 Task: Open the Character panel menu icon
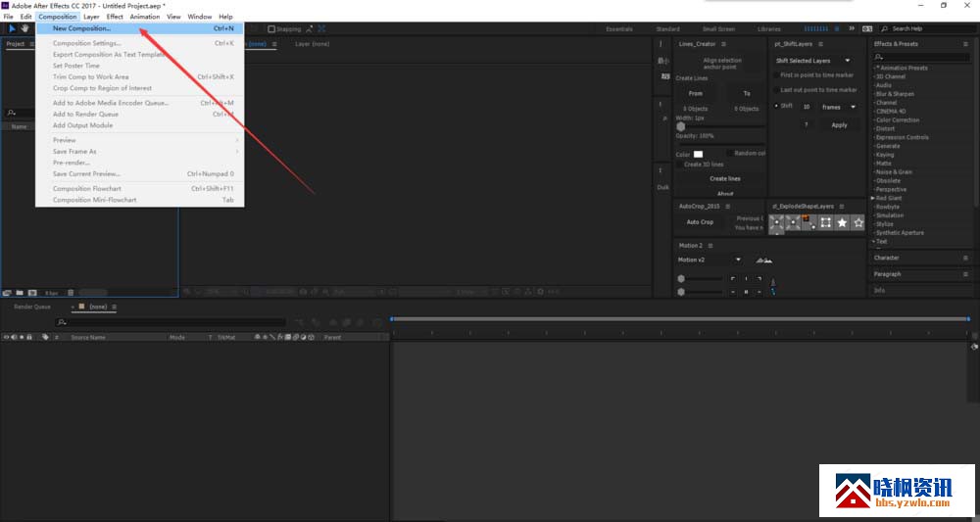(965, 258)
